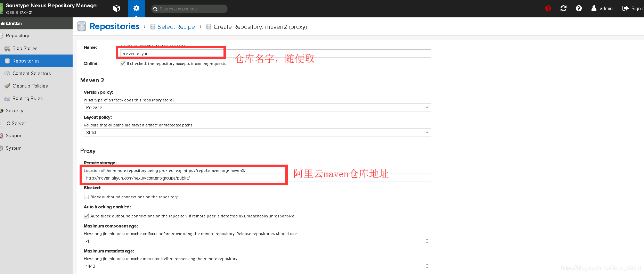644x274 pixels.
Task: Click the Sign out text link
Action: pos(637,8)
